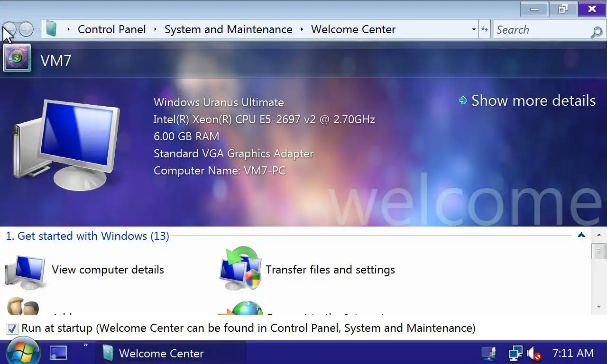Screen dimensions: 607x364
Task: Click the Forward navigation arrow
Action: click(26, 29)
